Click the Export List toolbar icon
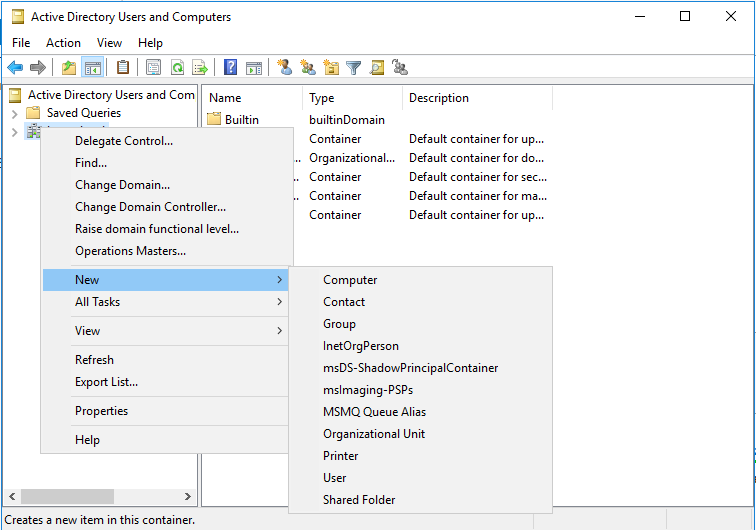 (x=200, y=67)
